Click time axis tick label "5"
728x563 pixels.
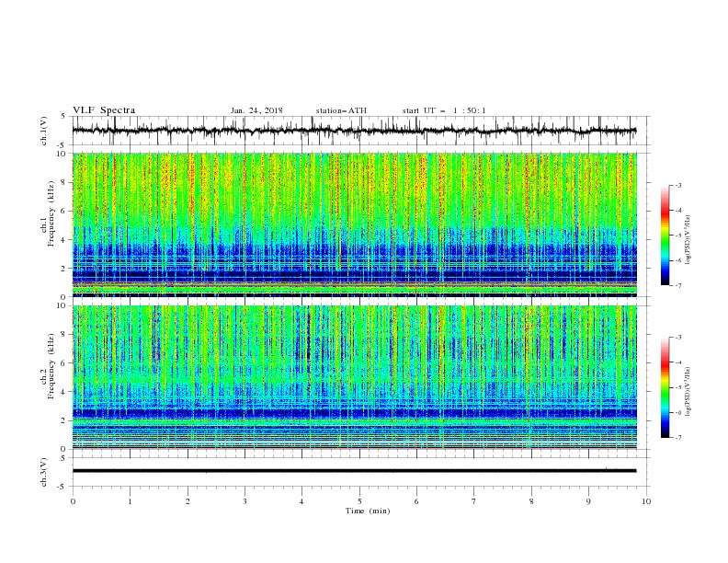pos(359,501)
